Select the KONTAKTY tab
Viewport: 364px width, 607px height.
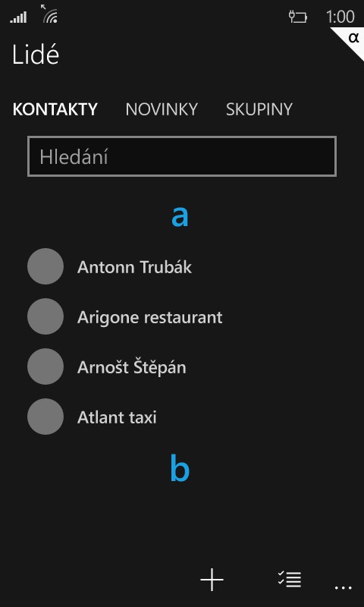(55, 109)
